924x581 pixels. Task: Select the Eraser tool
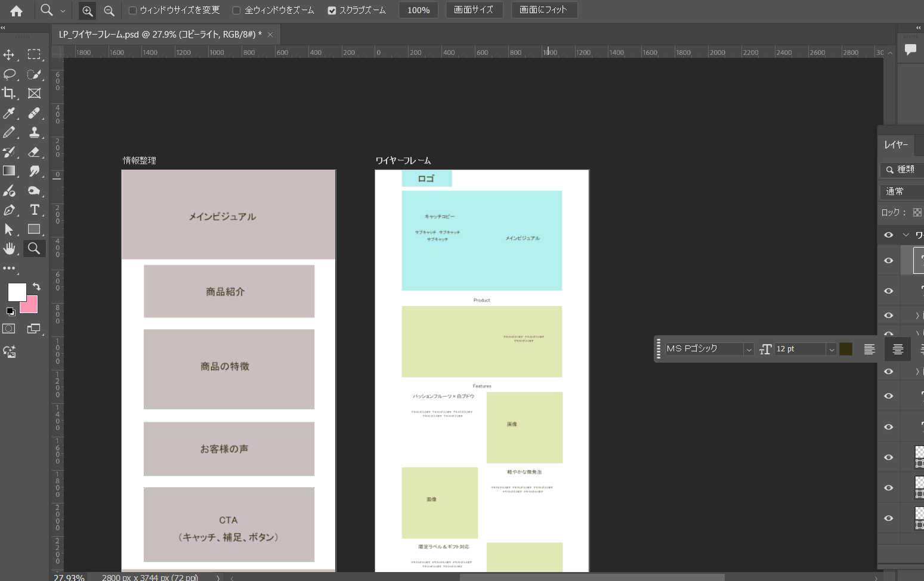pos(35,152)
